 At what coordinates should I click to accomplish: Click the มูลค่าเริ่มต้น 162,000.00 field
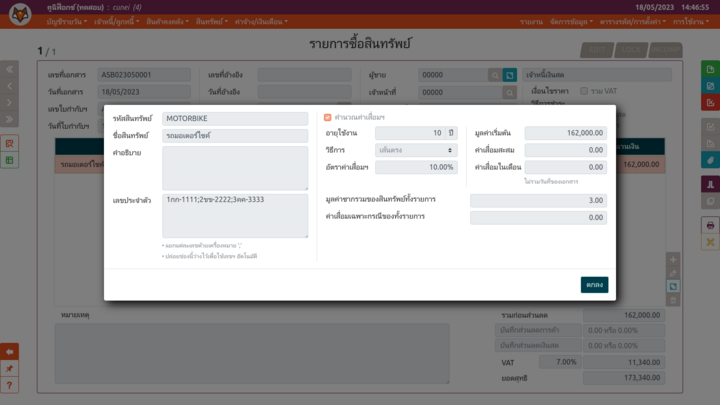[x=566, y=133]
